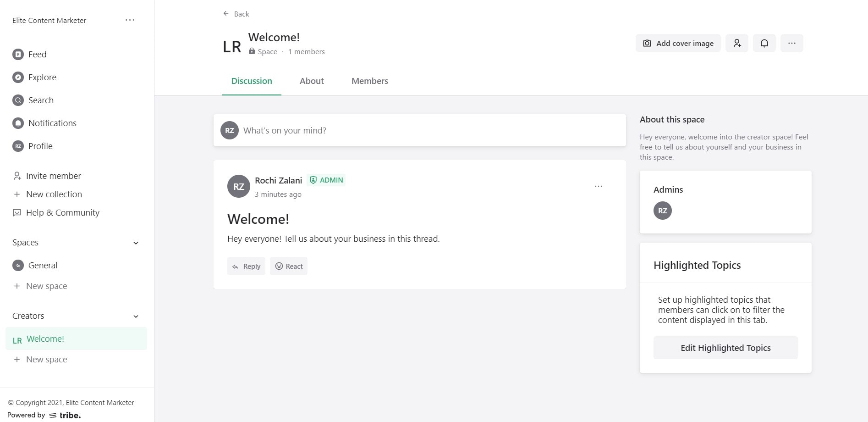Collapse the Creators collection
This screenshot has height=422, width=868.
pos(136,316)
